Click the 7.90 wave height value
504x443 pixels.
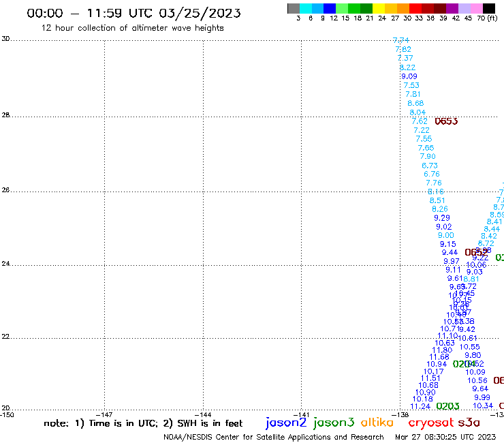(428, 156)
